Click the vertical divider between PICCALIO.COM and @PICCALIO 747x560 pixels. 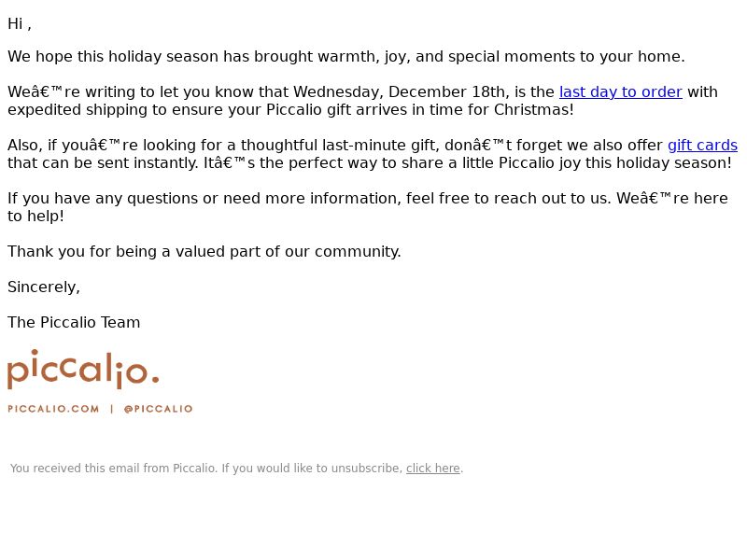[x=112, y=409]
